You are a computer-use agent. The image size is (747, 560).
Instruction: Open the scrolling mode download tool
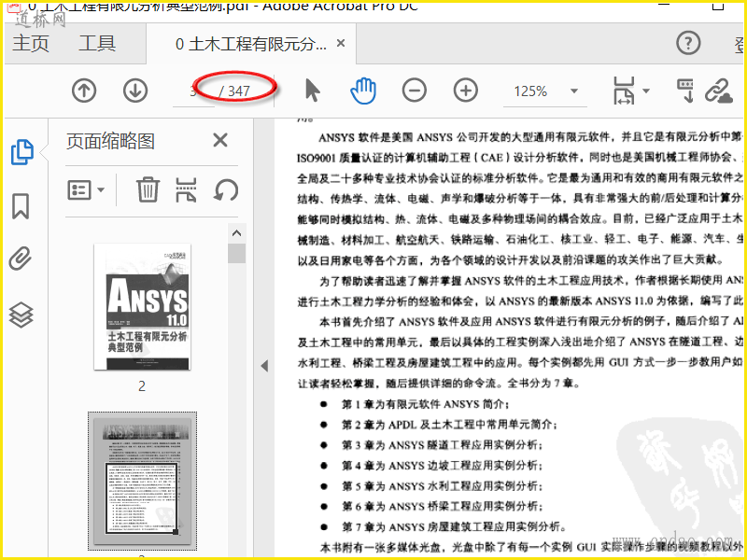(x=685, y=91)
